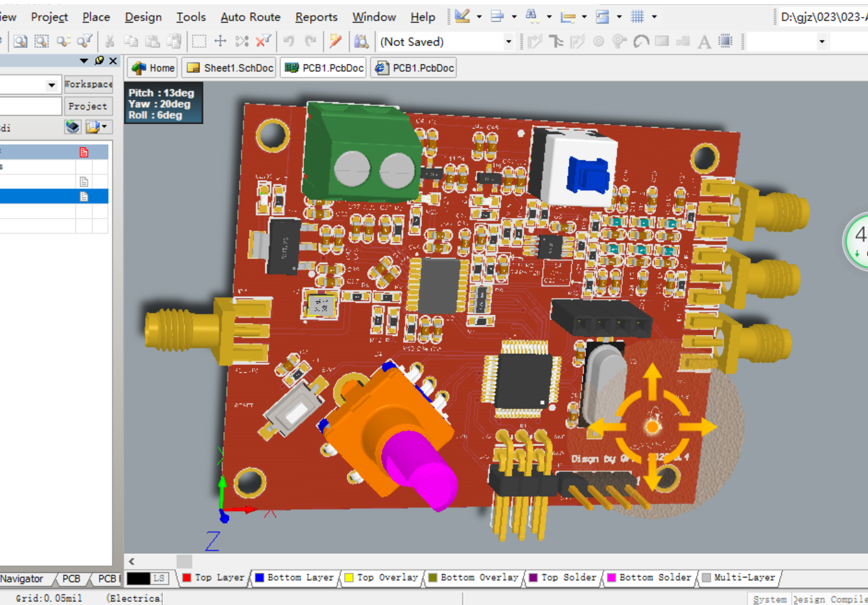Click the Place Via icon
Viewport: 868px width, 605px height.
pyautogui.click(x=619, y=42)
